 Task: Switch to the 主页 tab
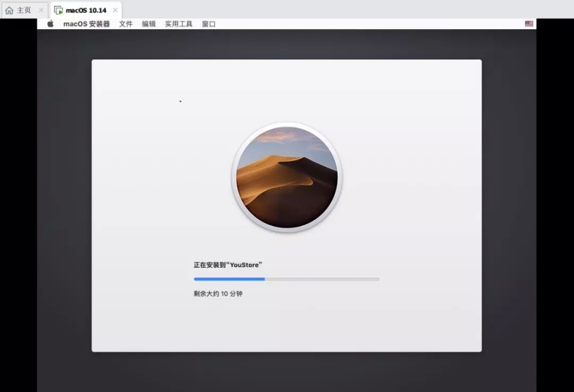pos(25,10)
